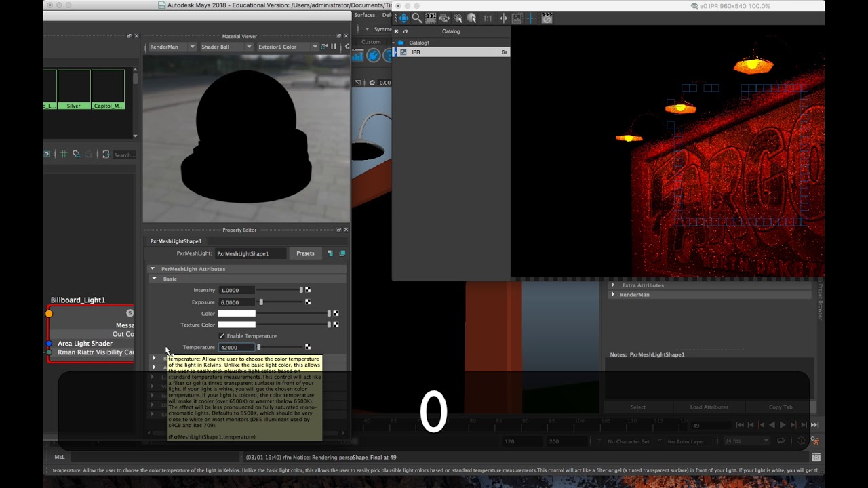This screenshot has height=488, width=868.
Task: Select the IPR row in Catalog
Action: coord(451,52)
